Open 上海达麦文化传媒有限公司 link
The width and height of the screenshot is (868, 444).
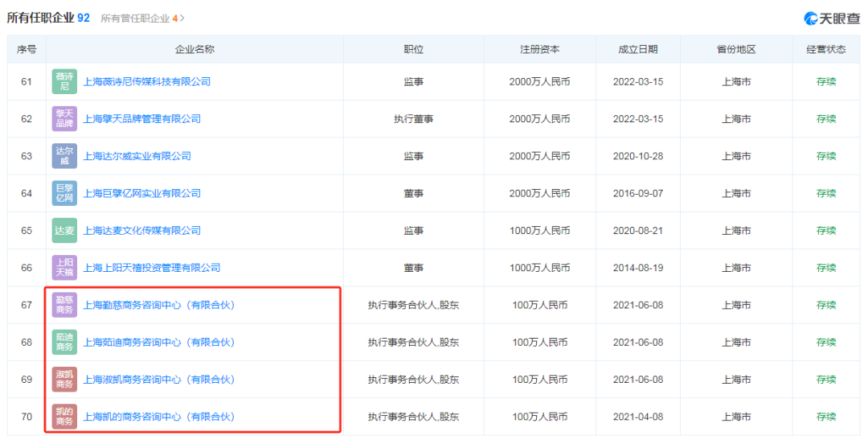pyautogui.click(x=141, y=230)
